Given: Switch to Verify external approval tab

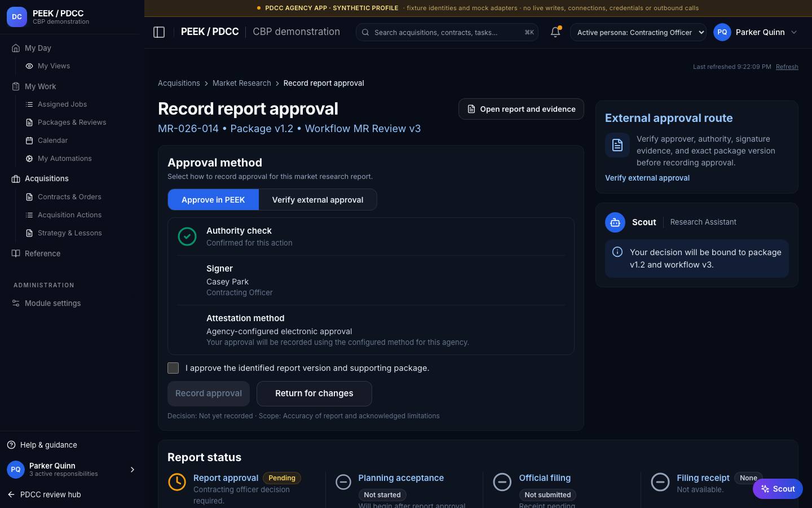Looking at the screenshot, I should coord(317,200).
